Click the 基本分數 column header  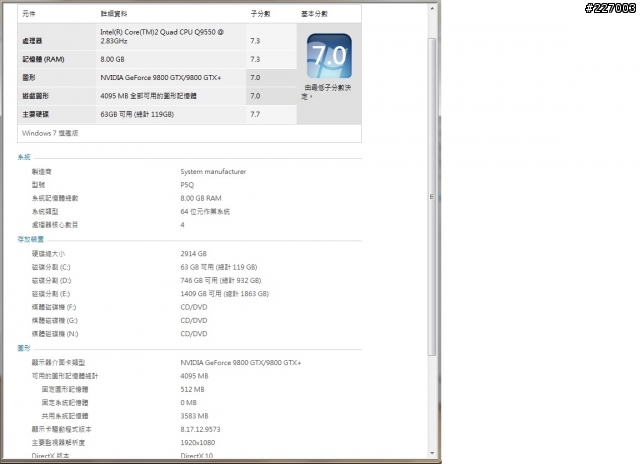coord(314,13)
